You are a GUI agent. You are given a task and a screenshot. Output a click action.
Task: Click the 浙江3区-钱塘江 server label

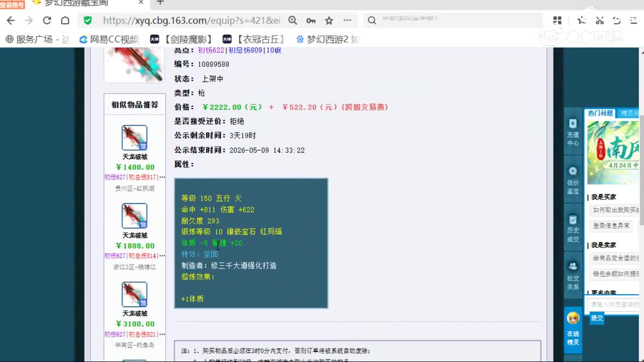coord(134,267)
